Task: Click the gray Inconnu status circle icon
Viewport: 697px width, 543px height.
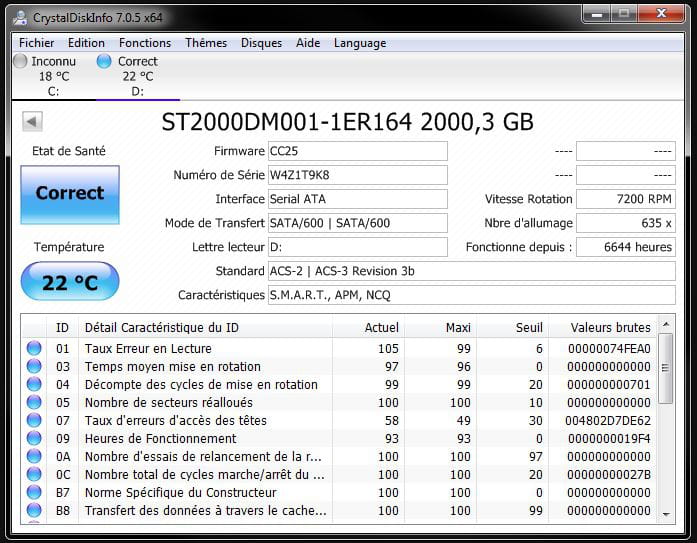Action: 20,61
